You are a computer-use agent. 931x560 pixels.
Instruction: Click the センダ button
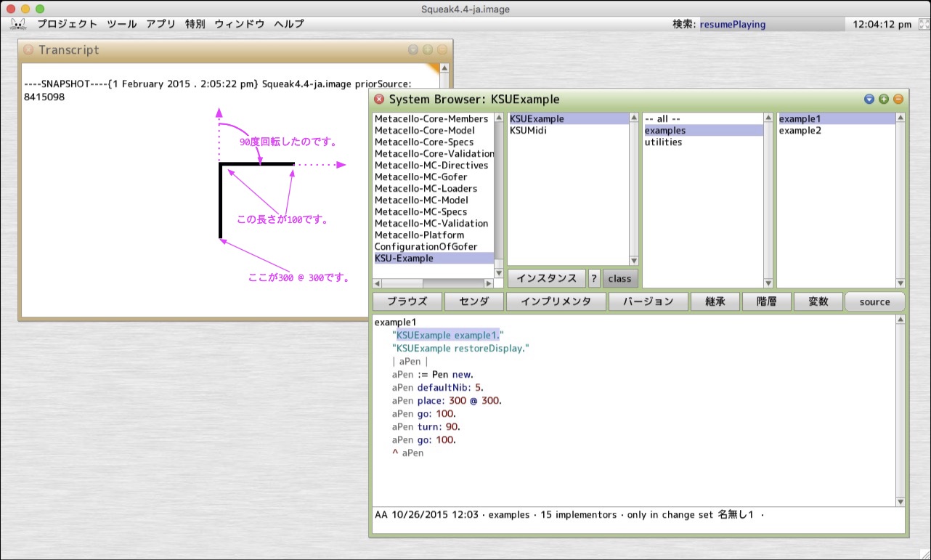[473, 302]
